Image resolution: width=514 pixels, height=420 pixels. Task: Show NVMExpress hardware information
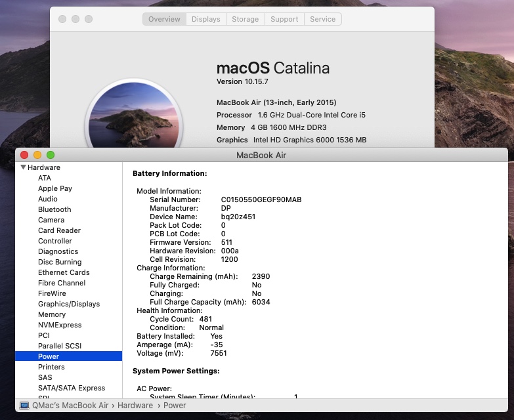(x=60, y=325)
